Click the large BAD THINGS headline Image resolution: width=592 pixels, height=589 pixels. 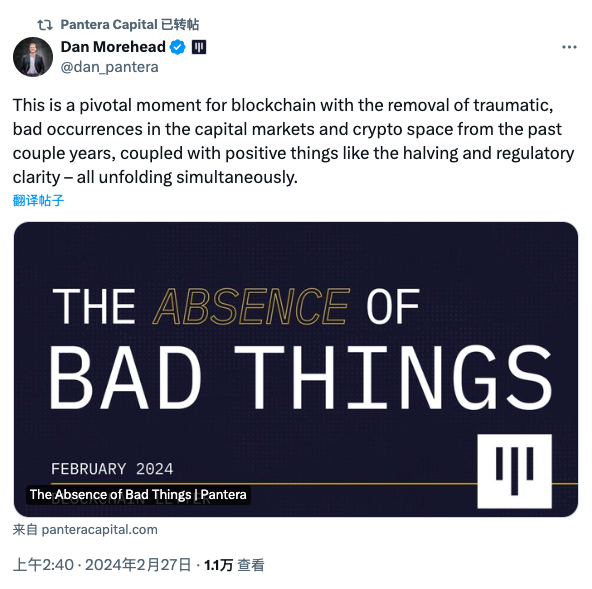(301, 378)
